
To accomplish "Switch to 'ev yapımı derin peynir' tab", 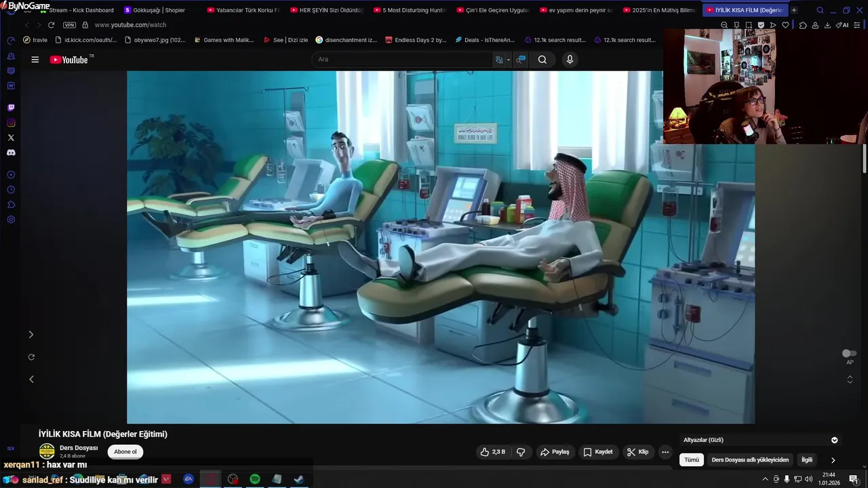I will point(576,10).
